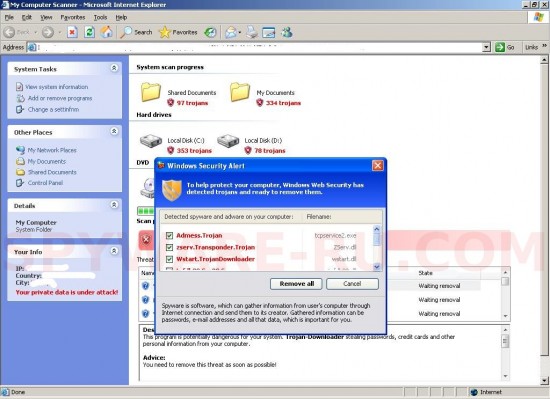Image resolution: width=550 pixels, height=399 pixels.
Task: Click Add or remove programs link
Action: [60, 98]
